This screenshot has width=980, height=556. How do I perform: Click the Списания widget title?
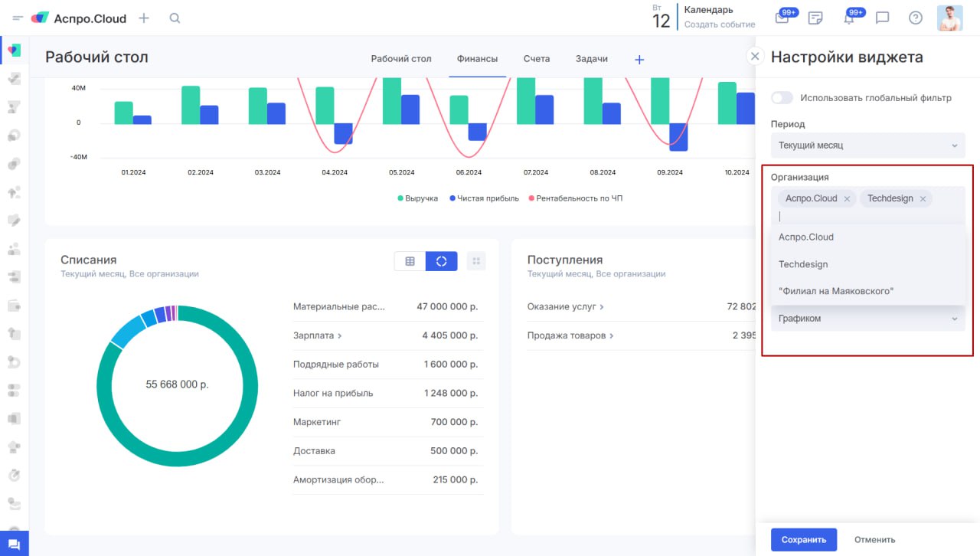(89, 260)
